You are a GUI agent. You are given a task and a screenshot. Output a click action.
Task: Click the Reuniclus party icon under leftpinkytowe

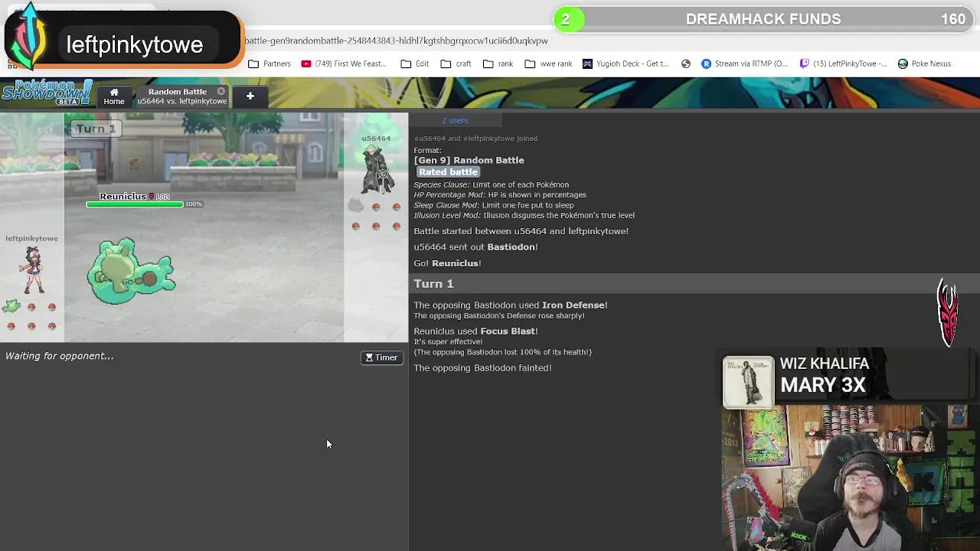(x=11, y=307)
